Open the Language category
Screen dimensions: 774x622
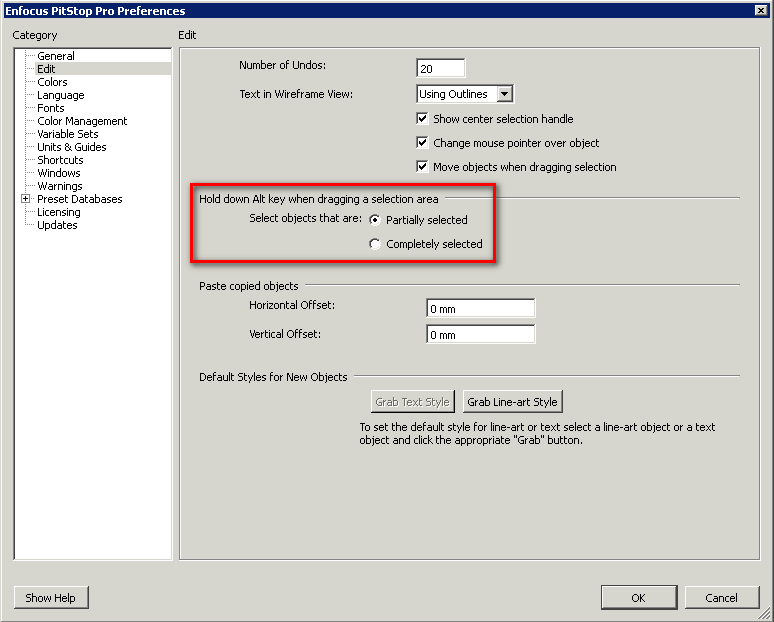tap(61, 95)
